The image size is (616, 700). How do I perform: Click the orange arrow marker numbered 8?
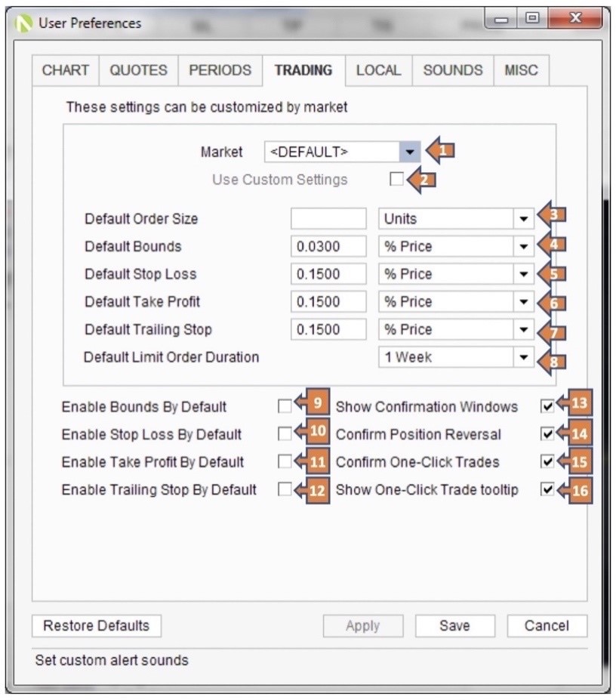click(553, 361)
